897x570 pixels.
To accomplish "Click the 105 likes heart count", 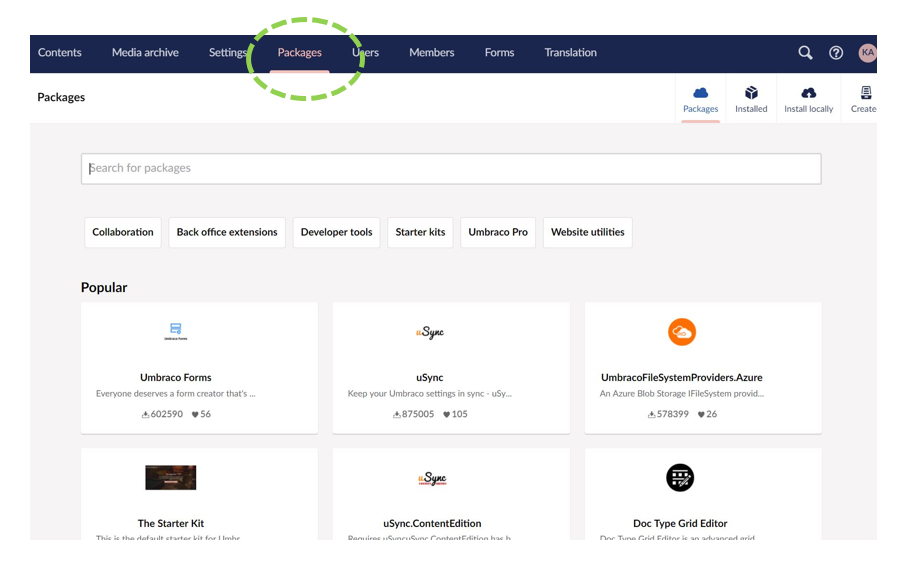I will [x=455, y=414].
